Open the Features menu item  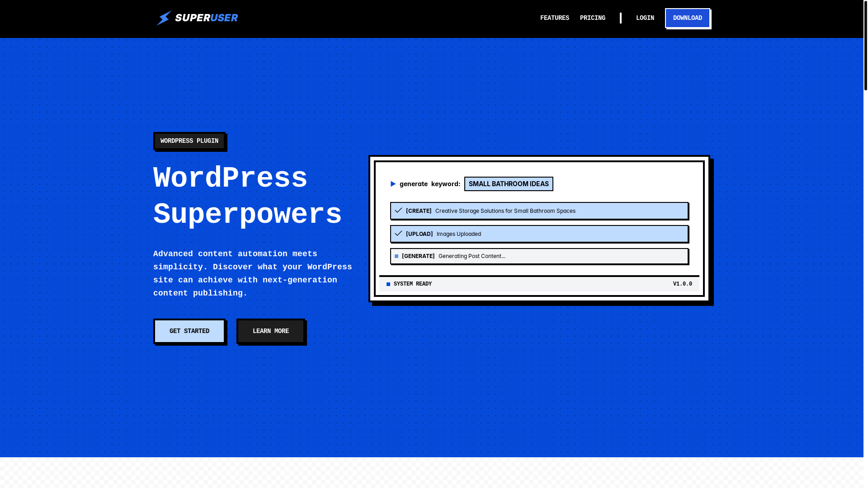555,18
